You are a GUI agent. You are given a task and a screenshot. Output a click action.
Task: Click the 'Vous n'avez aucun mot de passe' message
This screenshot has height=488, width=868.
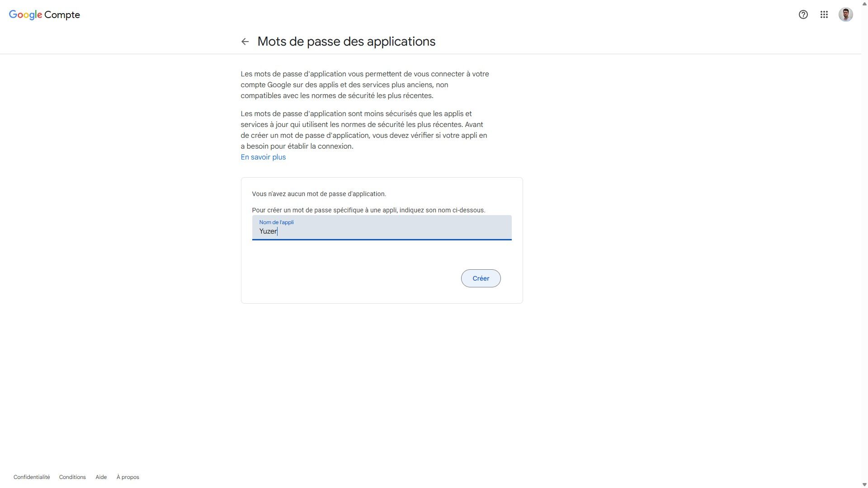(319, 194)
